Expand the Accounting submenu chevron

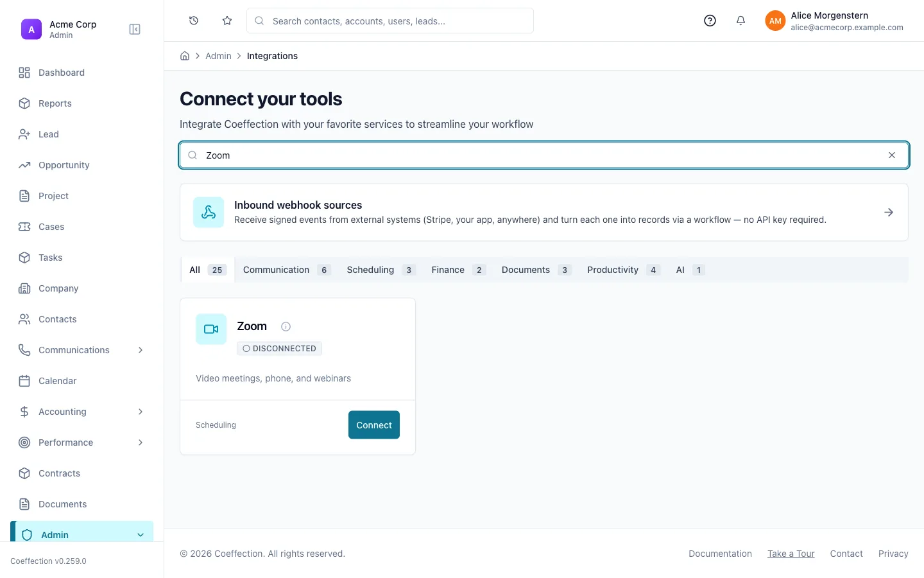pyautogui.click(x=141, y=412)
